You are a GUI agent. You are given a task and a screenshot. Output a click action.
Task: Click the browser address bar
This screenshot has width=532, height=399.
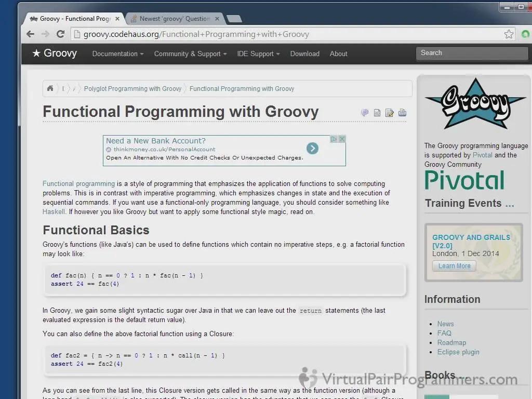292,34
